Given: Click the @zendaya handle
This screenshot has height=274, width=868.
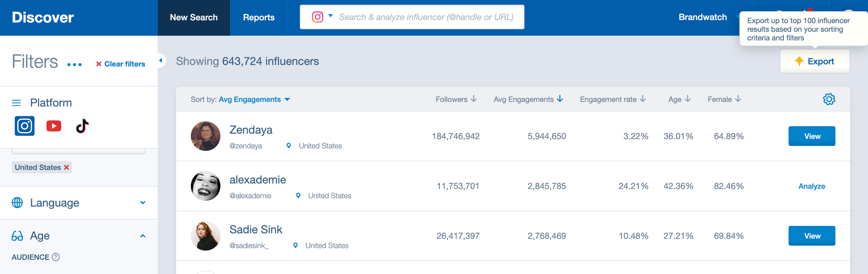Looking at the screenshot, I should [x=246, y=146].
